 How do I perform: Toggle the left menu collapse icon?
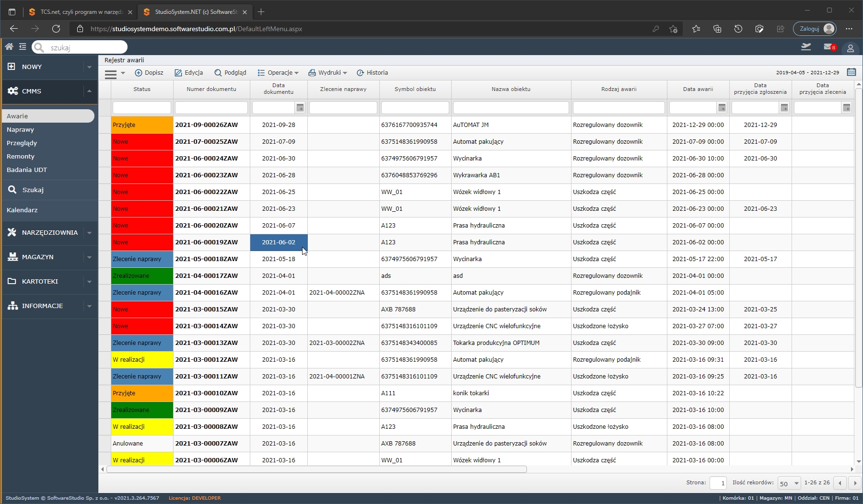pos(23,46)
